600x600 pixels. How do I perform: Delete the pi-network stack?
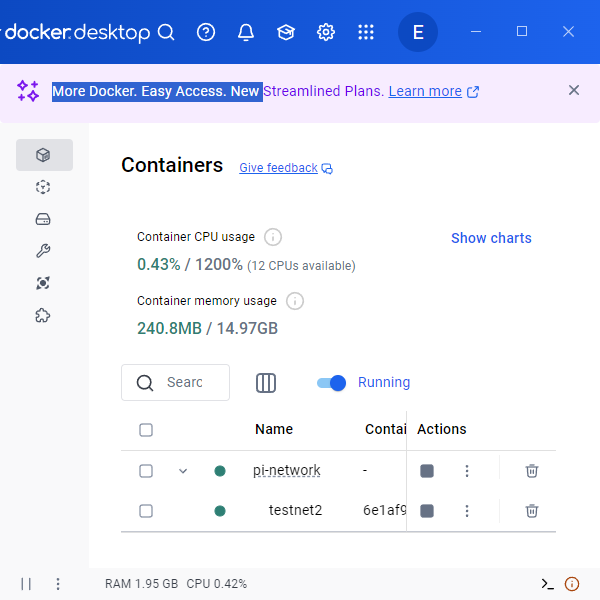coord(532,471)
